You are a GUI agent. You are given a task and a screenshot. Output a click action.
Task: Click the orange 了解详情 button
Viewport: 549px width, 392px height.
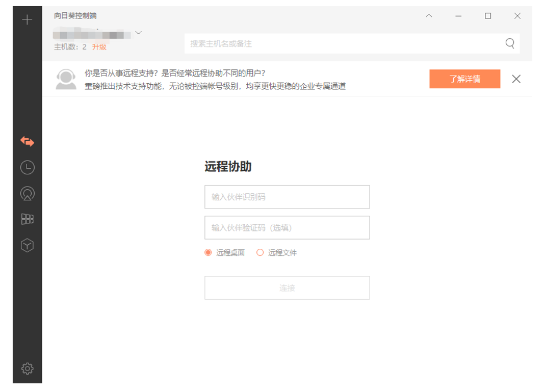click(465, 79)
